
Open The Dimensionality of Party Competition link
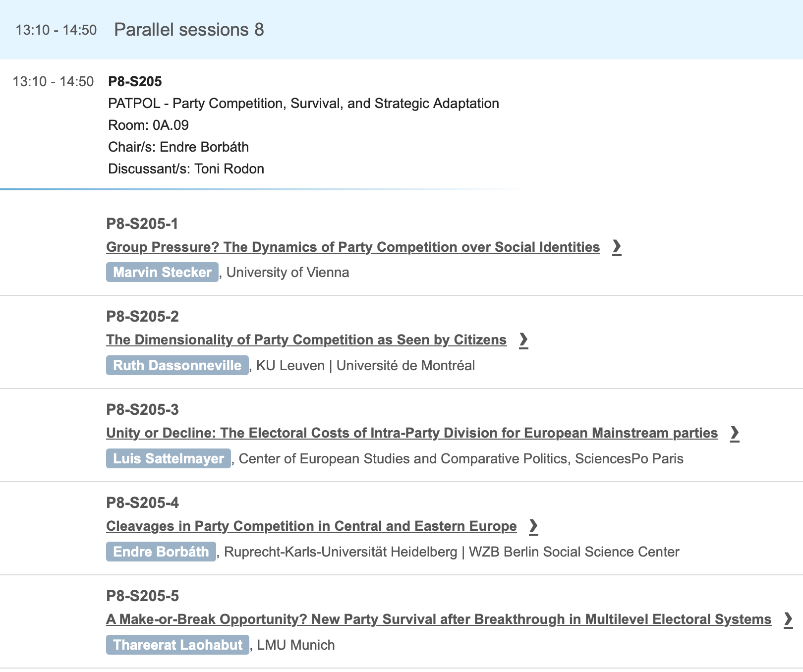[306, 340]
